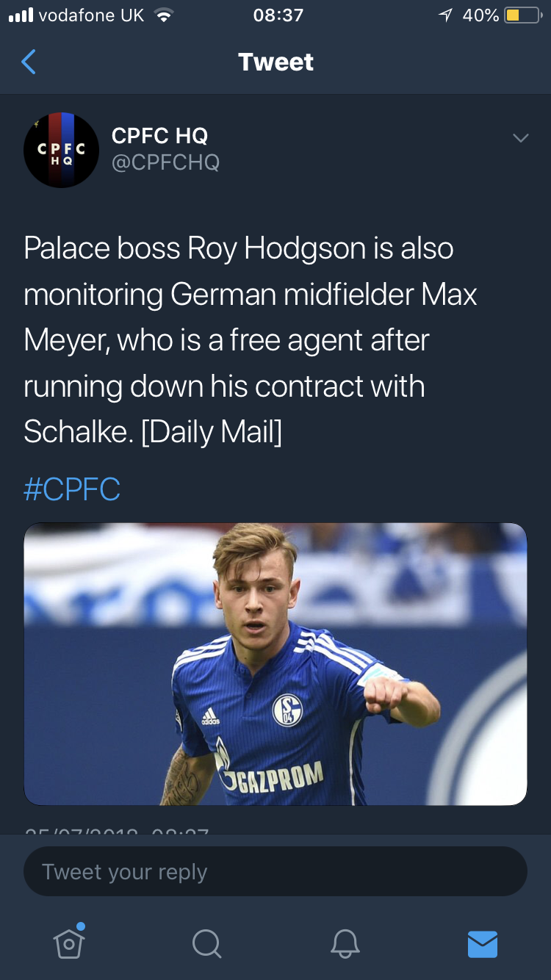Tap the Tweet header title
Image resolution: width=551 pixels, height=980 pixels.
tap(275, 62)
